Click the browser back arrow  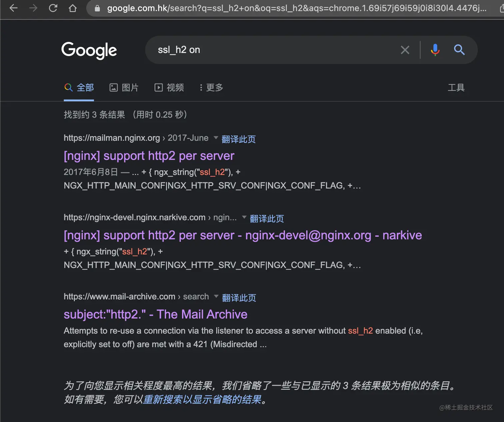click(13, 8)
